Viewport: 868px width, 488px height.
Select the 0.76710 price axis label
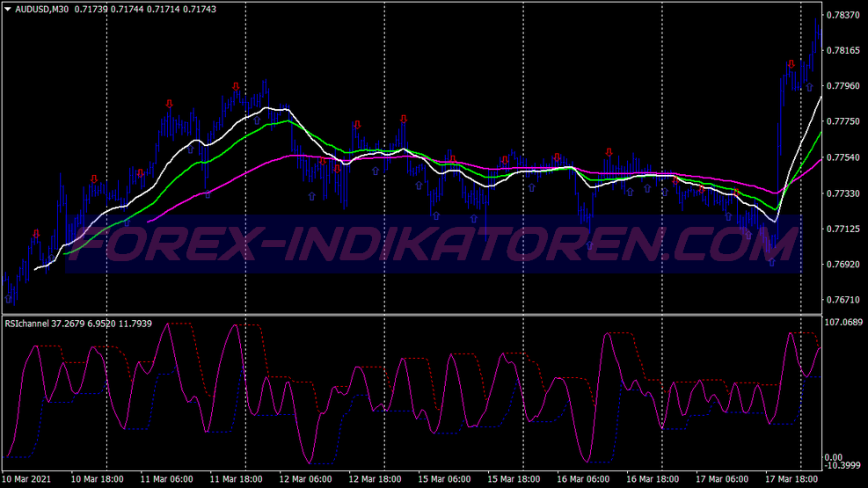(x=843, y=299)
